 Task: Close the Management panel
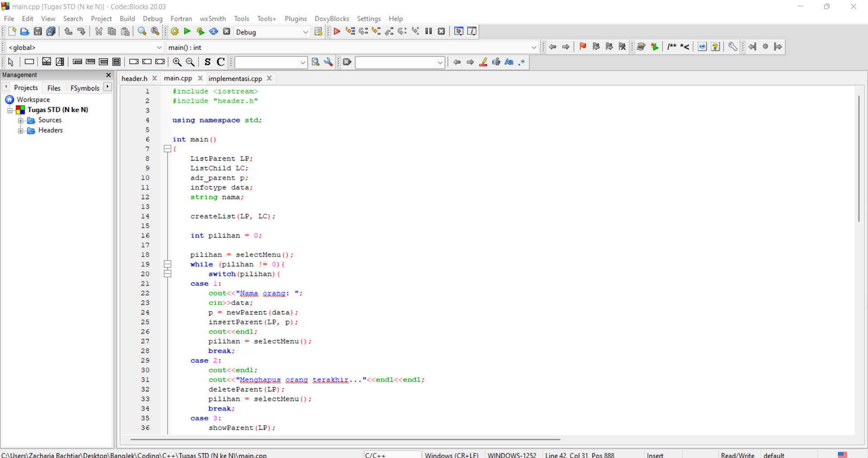pyautogui.click(x=108, y=75)
